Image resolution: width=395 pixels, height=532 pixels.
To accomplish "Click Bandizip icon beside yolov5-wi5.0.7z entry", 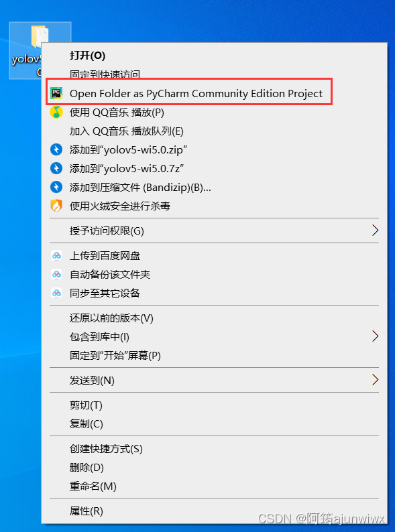I will pyautogui.click(x=56, y=168).
